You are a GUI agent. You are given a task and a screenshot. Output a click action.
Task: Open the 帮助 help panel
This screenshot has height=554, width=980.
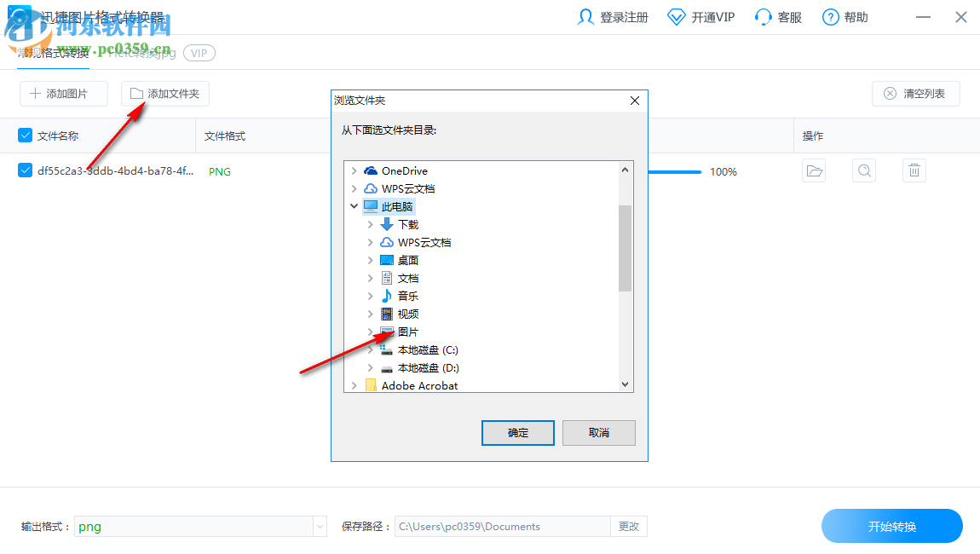(844, 16)
